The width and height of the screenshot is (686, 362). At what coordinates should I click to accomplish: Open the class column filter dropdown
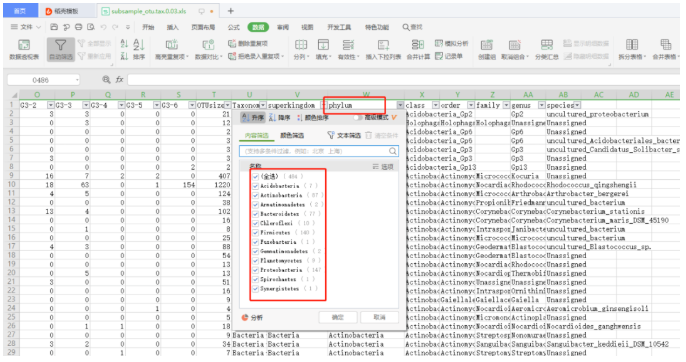pyautogui.click(x=435, y=105)
